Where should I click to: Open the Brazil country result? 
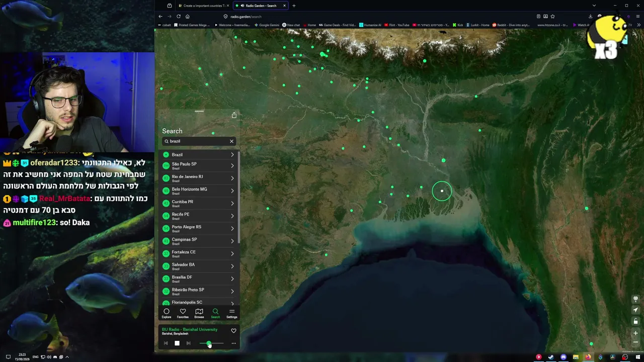point(199,155)
